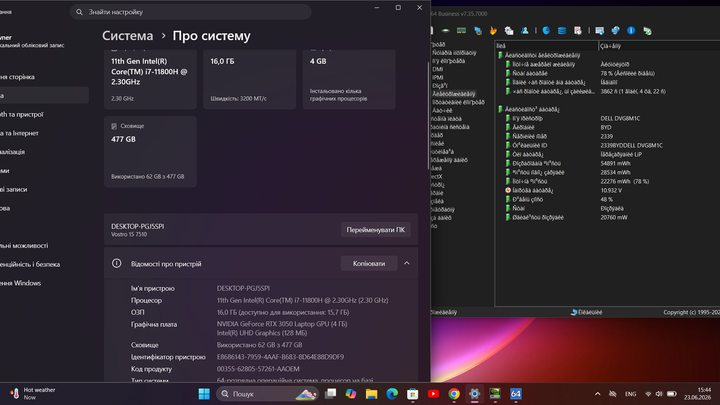Click the 'Знайти настройку' search field
The width and height of the screenshot is (720, 405).
pyautogui.click(x=191, y=12)
